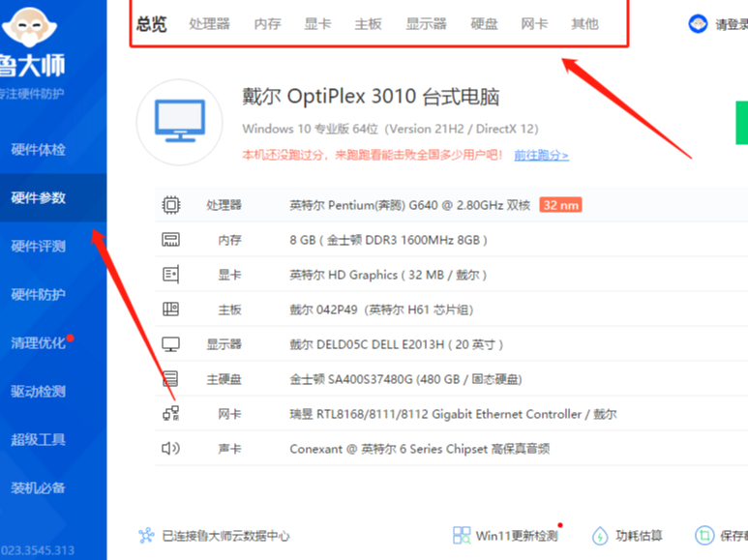Select 装机必备 in the sidebar
Screen dimensions: 748x560
point(38,487)
